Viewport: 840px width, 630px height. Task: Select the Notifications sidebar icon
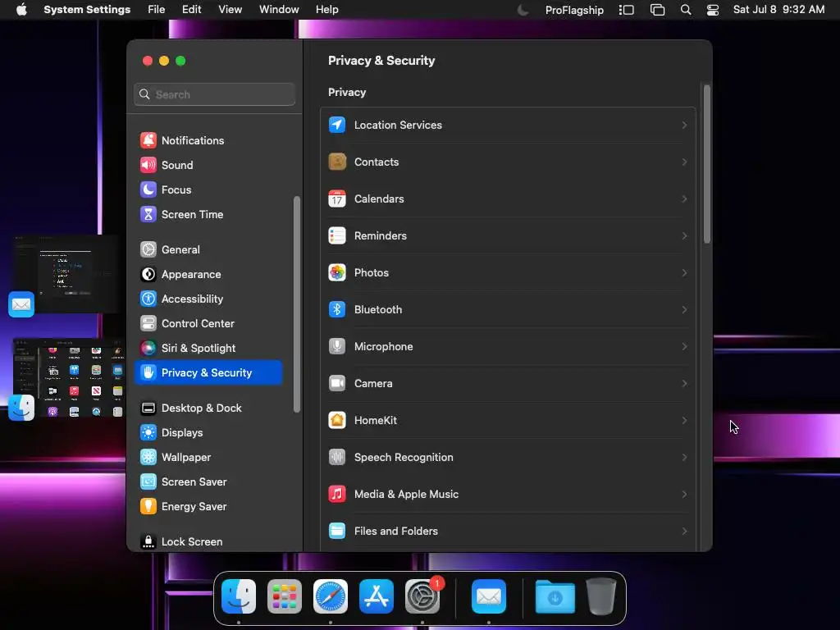click(x=148, y=140)
